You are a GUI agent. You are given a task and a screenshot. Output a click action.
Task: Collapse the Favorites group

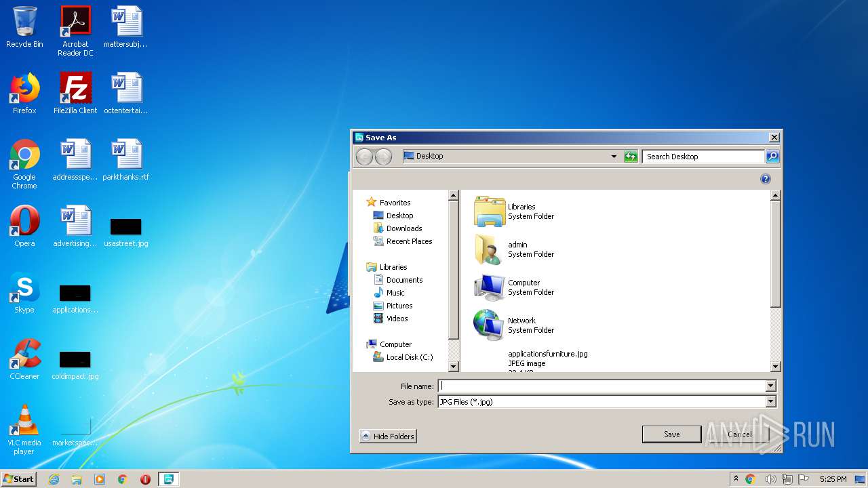[389, 203]
